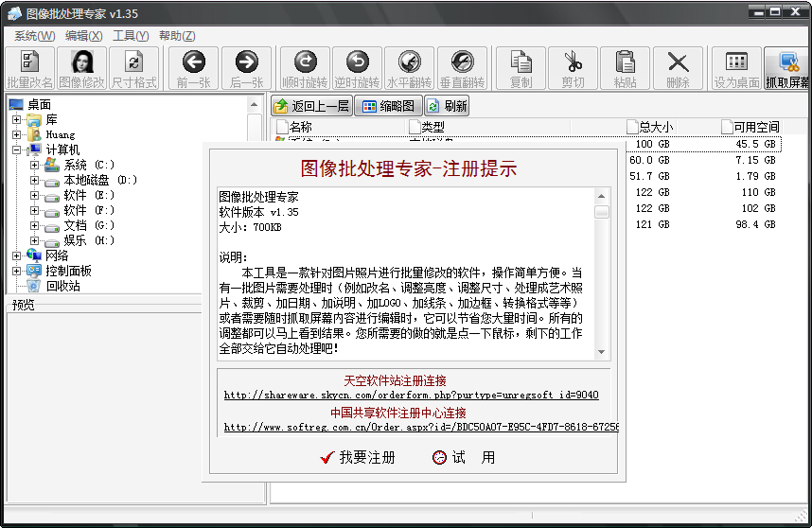Select 回收站 recycle bin in tree
The height and width of the screenshot is (528, 812).
click(63, 286)
